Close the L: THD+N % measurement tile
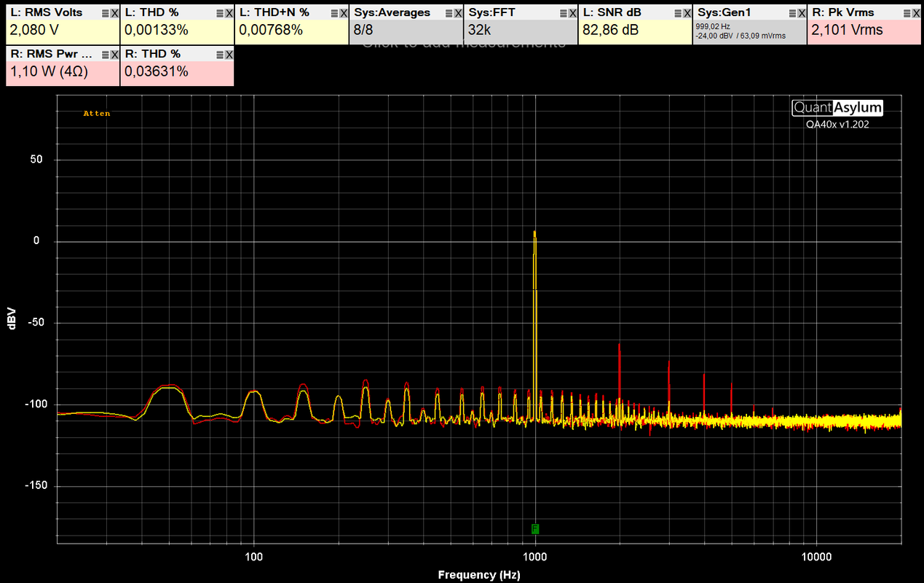Image resolution: width=924 pixels, height=583 pixels. [343, 14]
